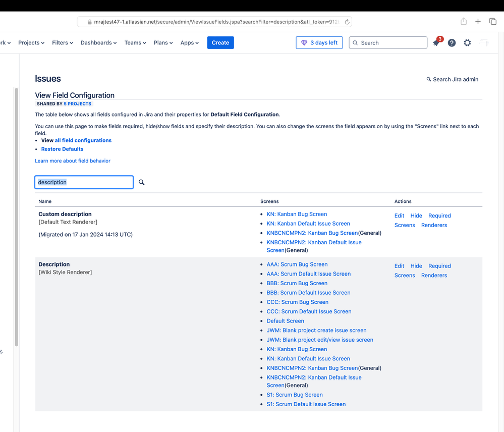
Task: Click the Screens column header
Action: coord(269,201)
